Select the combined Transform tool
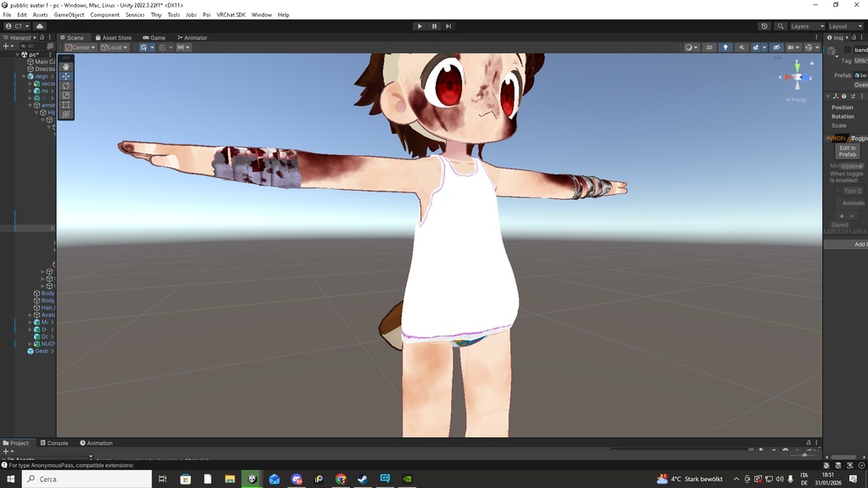This screenshot has width=868, height=488. [x=66, y=114]
